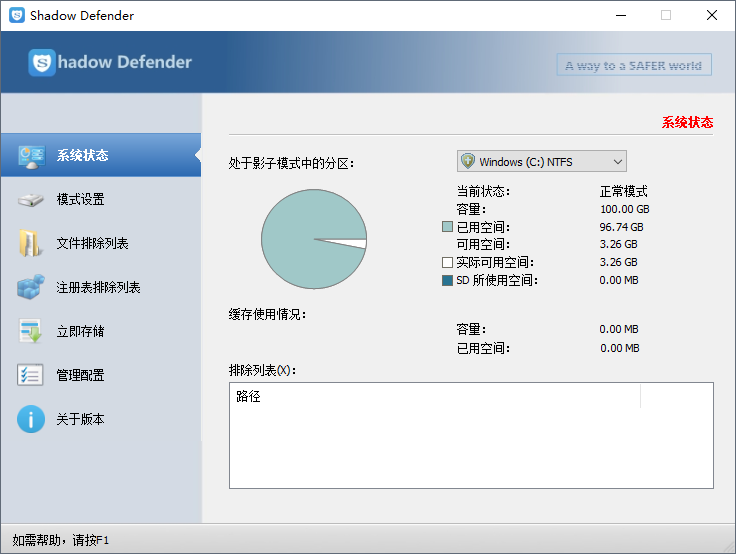Expand the Windows (C:) NTFS partition dropdown
The height and width of the screenshot is (554, 736).
(x=618, y=162)
